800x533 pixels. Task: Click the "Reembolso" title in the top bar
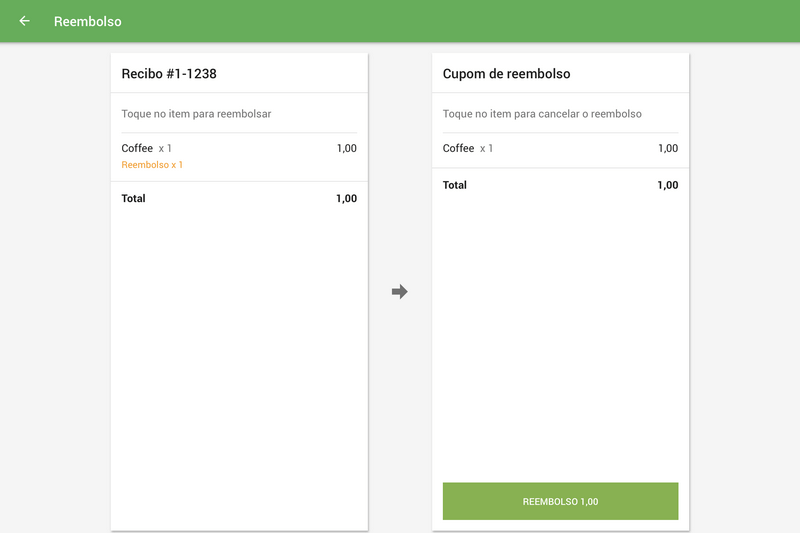[88, 21]
